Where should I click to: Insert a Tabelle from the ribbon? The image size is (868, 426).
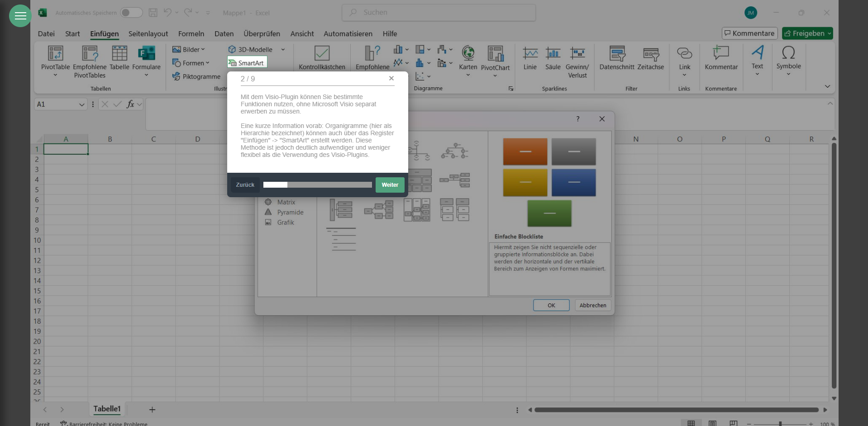(119, 53)
